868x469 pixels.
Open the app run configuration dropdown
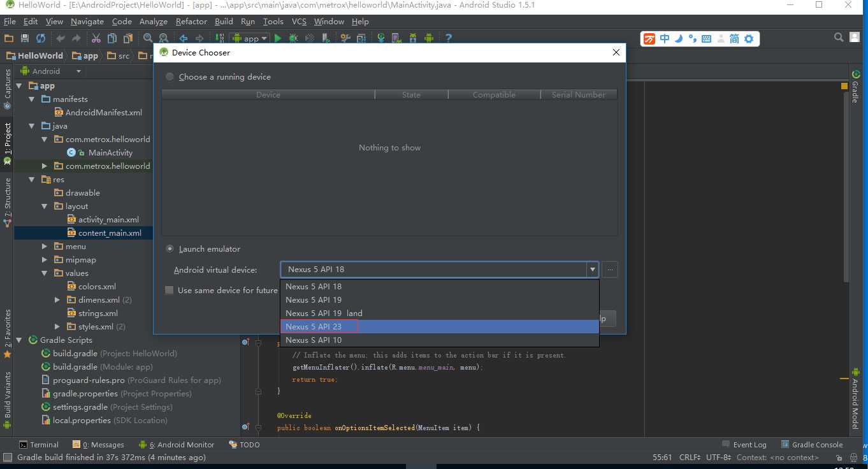249,38
